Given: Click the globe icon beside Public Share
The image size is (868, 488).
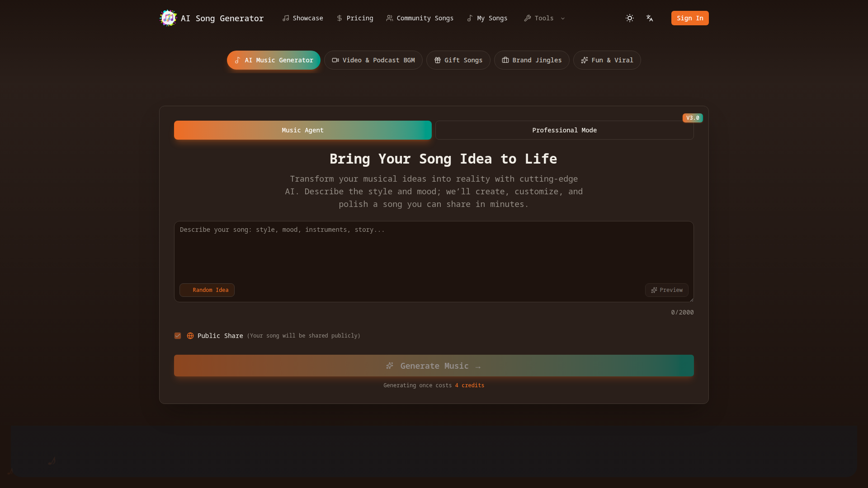Looking at the screenshot, I should (x=190, y=336).
